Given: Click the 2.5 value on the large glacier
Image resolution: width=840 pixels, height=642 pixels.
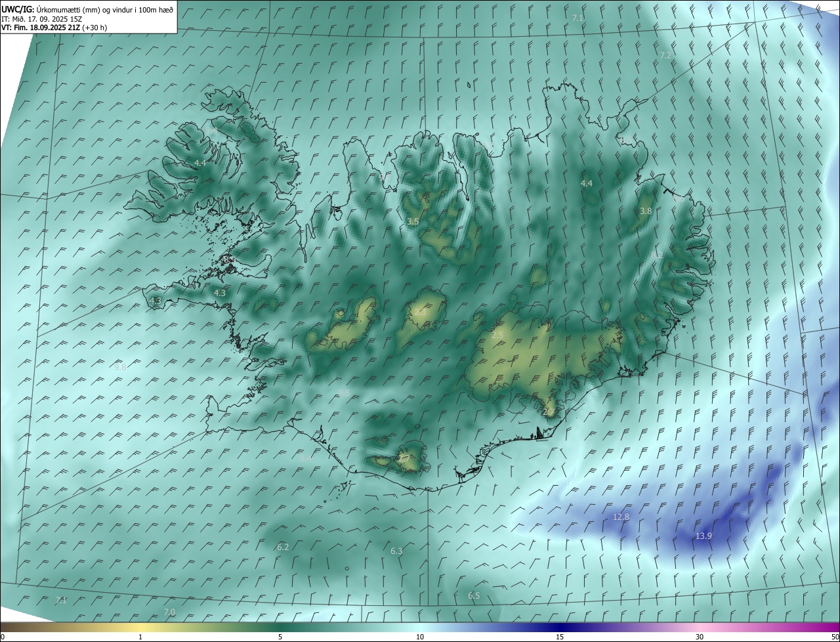Looking at the screenshot, I should (497, 335).
